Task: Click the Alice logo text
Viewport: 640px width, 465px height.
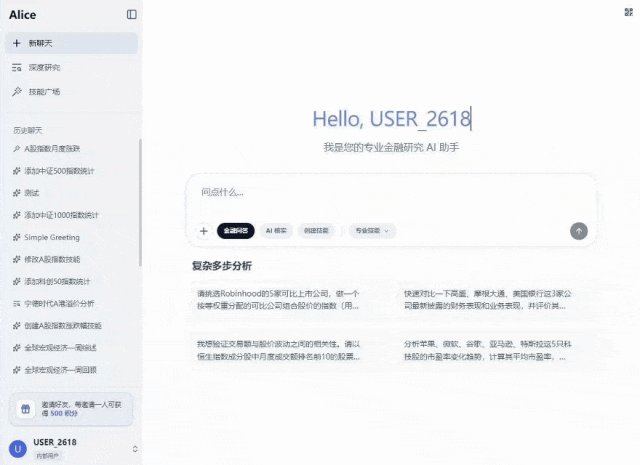Action: tap(22, 15)
